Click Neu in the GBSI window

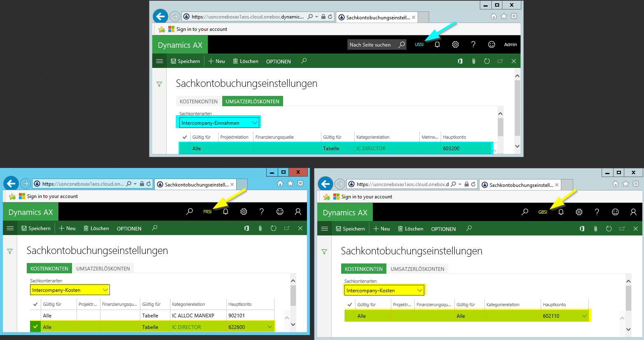click(x=381, y=229)
